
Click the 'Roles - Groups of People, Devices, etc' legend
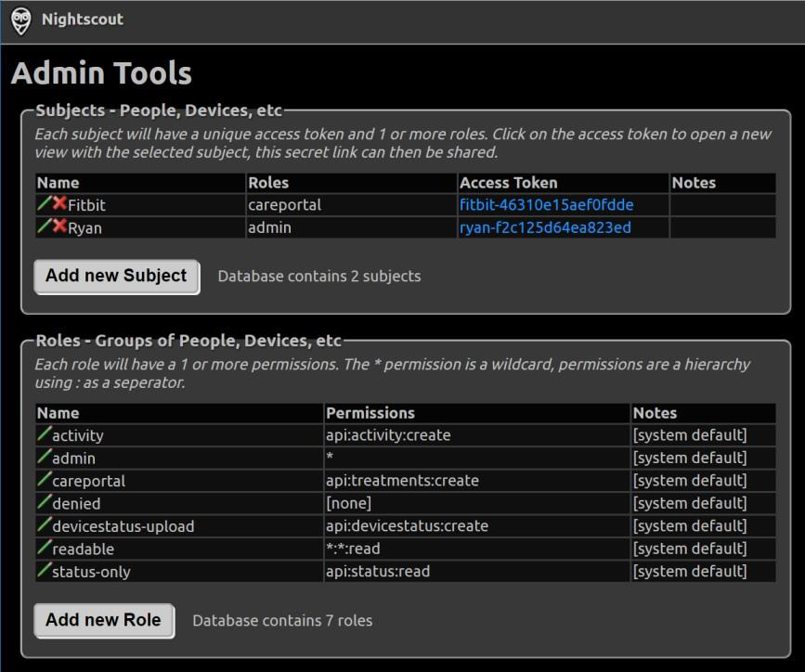(x=188, y=341)
